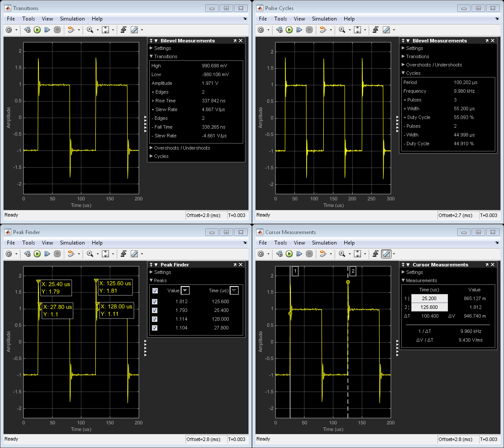Select the Zoom In tool in Pulse Cycles scope

click(x=341, y=30)
